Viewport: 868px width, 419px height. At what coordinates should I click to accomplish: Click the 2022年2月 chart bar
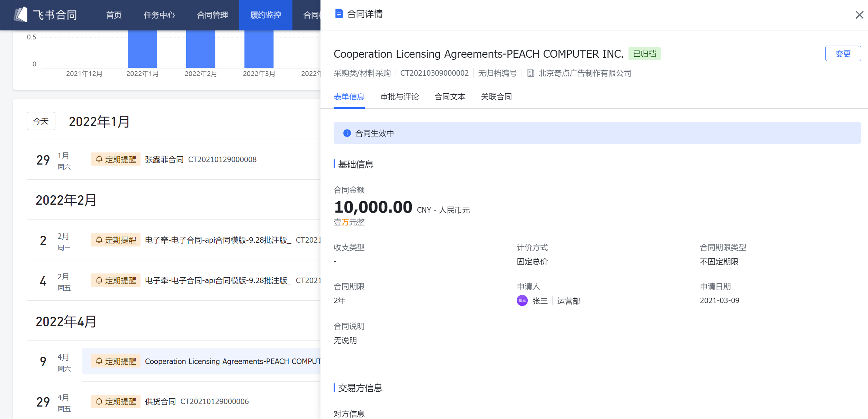pyautogui.click(x=201, y=49)
